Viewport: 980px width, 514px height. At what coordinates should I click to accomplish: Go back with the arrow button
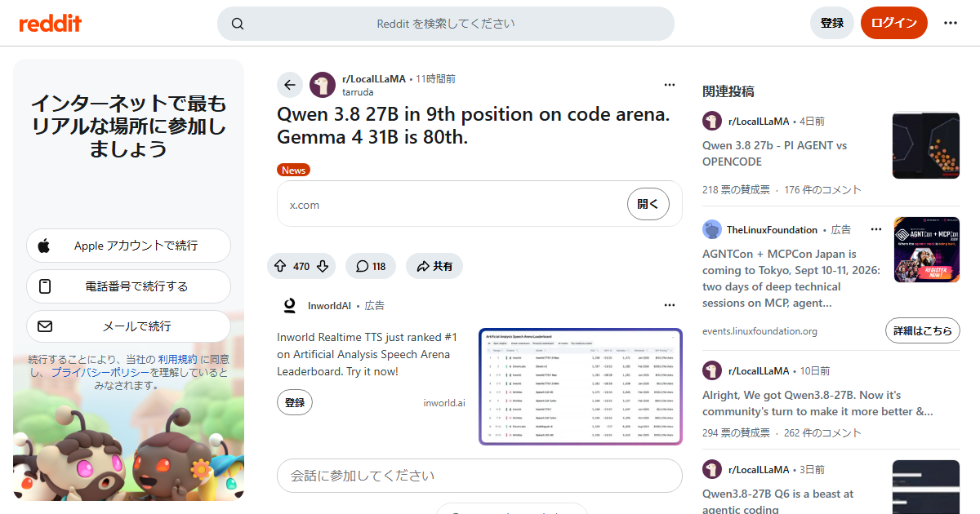[x=290, y=85]
